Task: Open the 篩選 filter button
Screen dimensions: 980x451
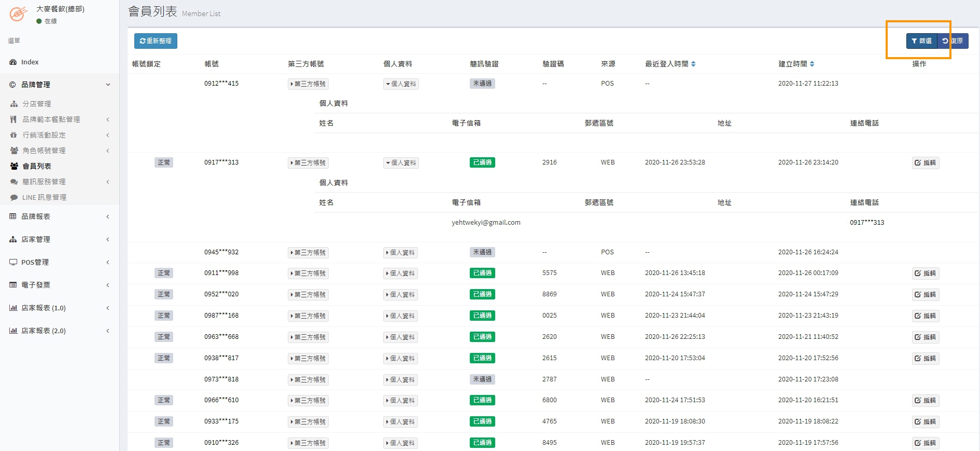Action: (921, 41)
